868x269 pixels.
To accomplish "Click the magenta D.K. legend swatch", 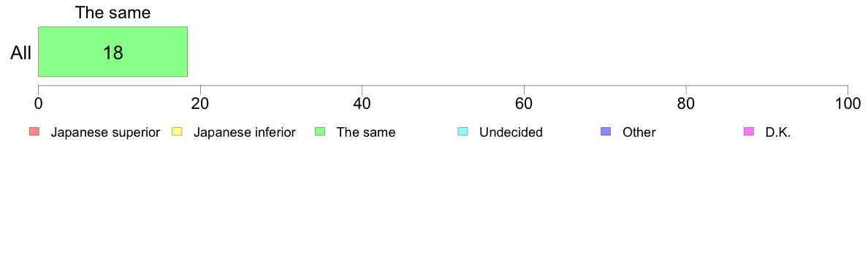I will (x=749, y=132).
